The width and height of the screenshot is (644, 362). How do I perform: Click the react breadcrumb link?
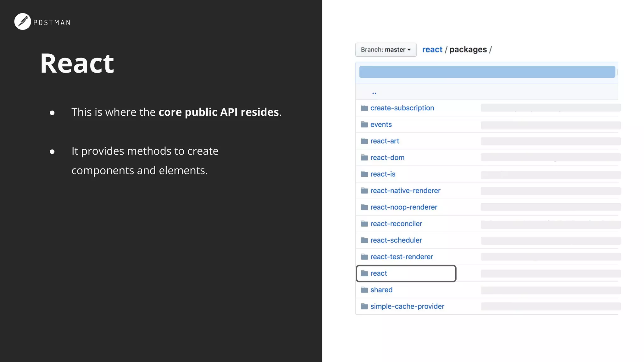[x=432, y=50]
